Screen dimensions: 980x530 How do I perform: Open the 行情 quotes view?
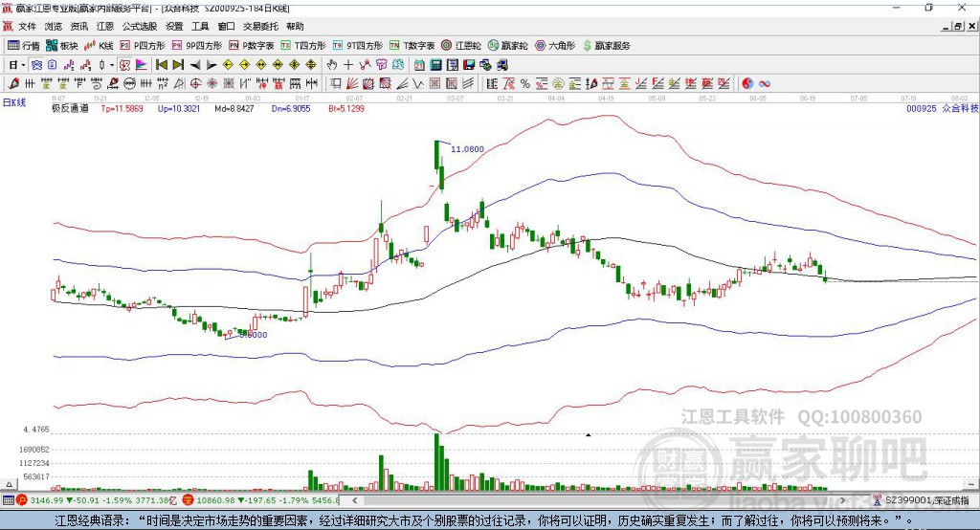click(x=24, y=46)
